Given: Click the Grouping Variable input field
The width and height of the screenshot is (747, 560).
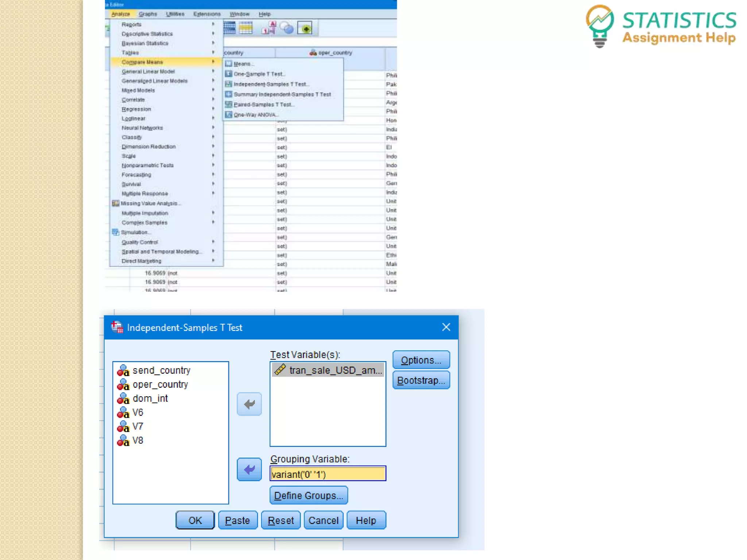Looking at the screenshot, I should coord(328,474).
